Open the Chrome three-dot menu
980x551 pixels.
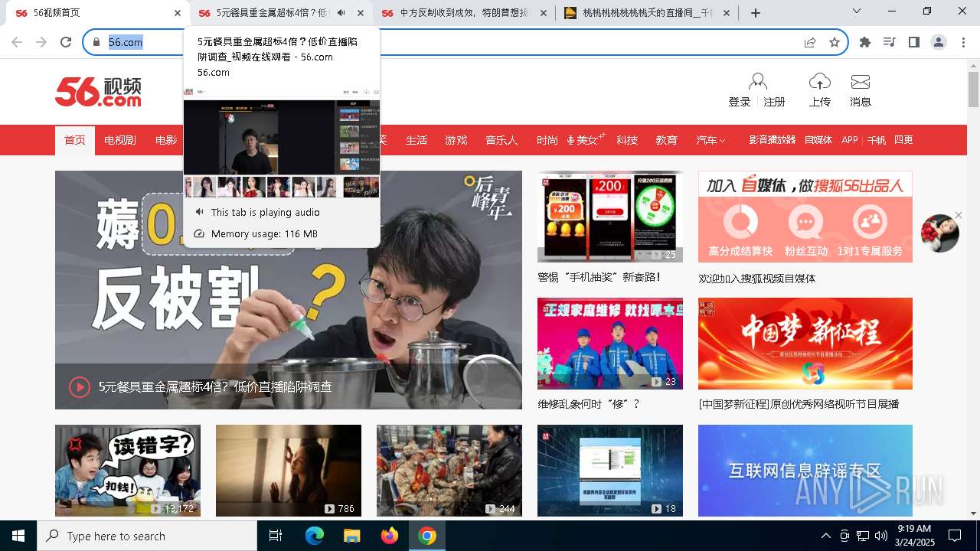(964, 42)
